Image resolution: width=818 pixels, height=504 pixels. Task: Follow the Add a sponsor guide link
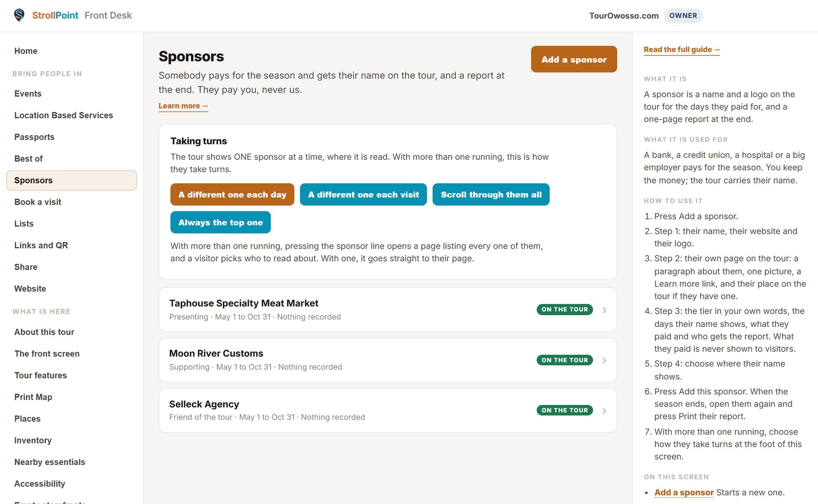684,493
